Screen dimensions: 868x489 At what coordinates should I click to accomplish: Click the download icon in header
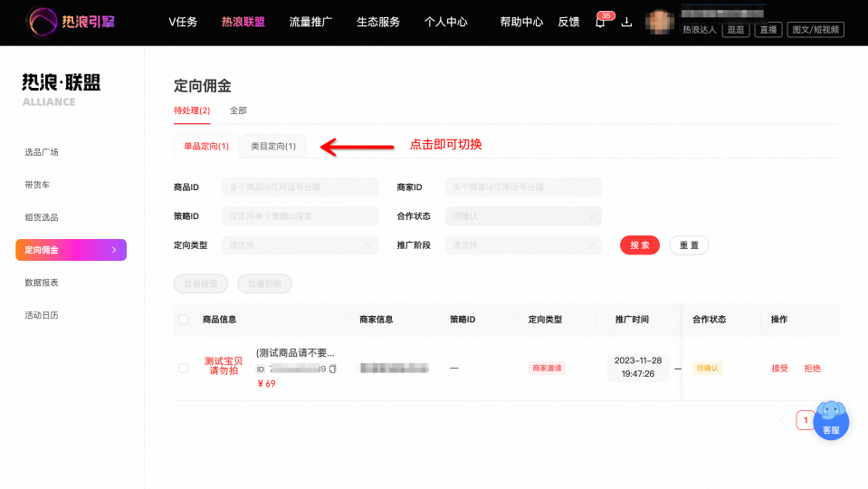click(626, 22)
